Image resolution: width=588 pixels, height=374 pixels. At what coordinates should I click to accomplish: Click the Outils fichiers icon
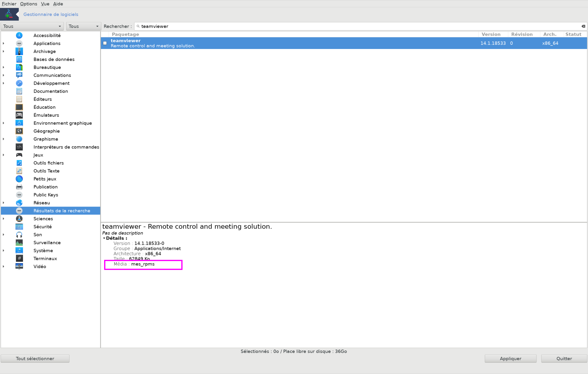point(19,163)
